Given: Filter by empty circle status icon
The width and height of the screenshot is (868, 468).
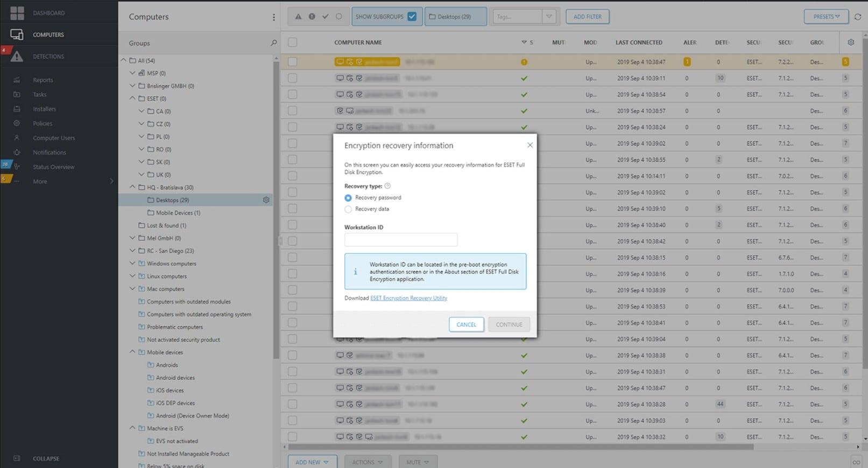Looking at the screenshot, I should [338, 17].
